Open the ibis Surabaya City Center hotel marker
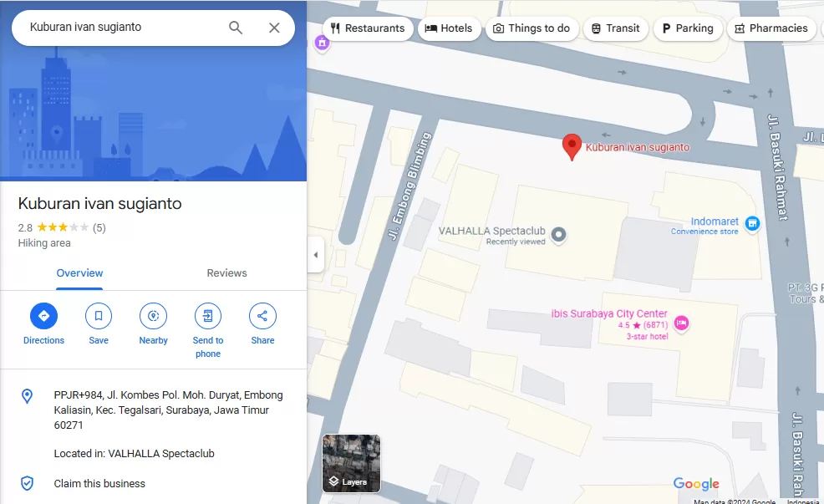This screenshot has width=824, height=504. (681, 323)
